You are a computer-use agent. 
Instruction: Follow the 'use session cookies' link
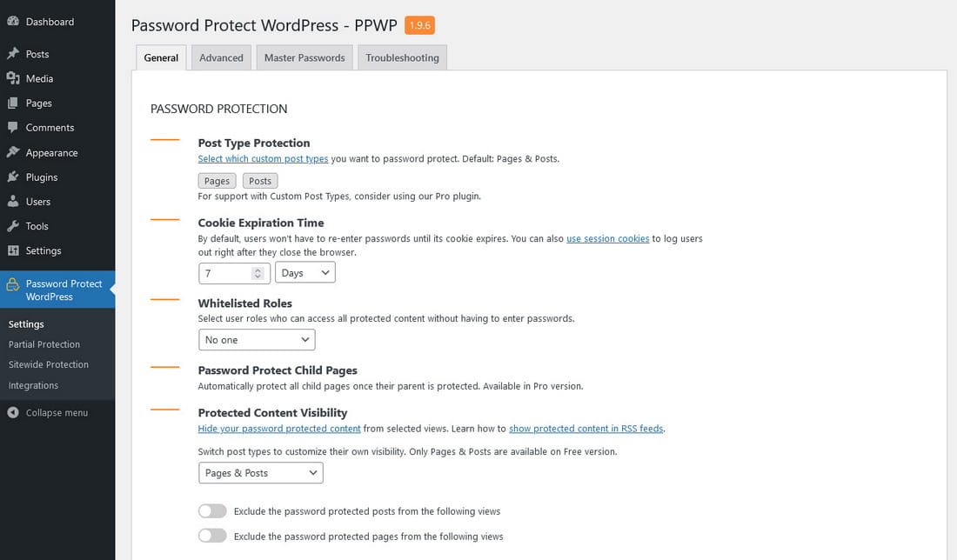[608, 238]
